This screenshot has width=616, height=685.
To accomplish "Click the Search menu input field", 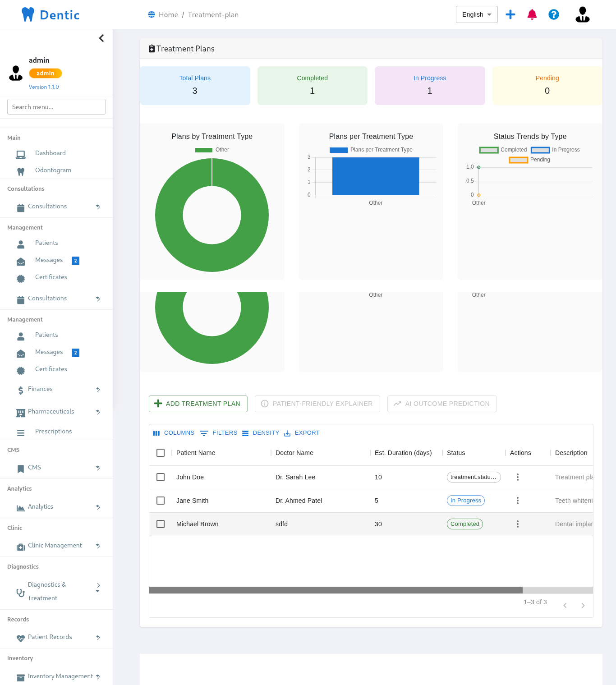I will click(x=56, y=107).
